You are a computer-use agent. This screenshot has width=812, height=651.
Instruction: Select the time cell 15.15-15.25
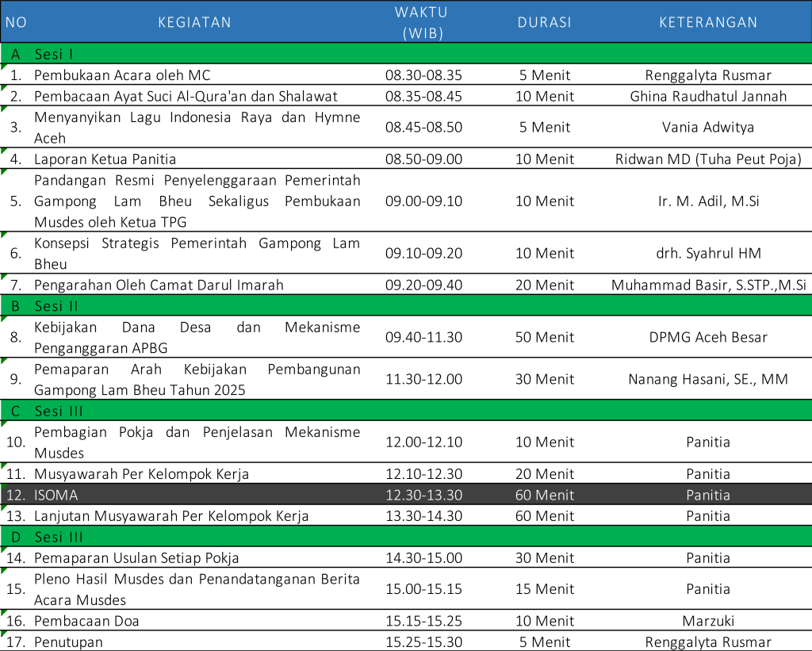point(423,620)
